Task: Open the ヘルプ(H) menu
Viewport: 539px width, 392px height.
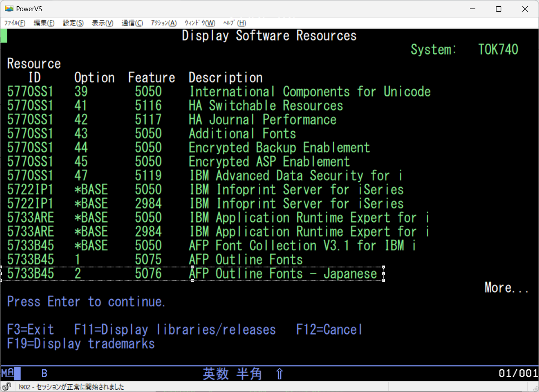Action: (x=235, y=23)
